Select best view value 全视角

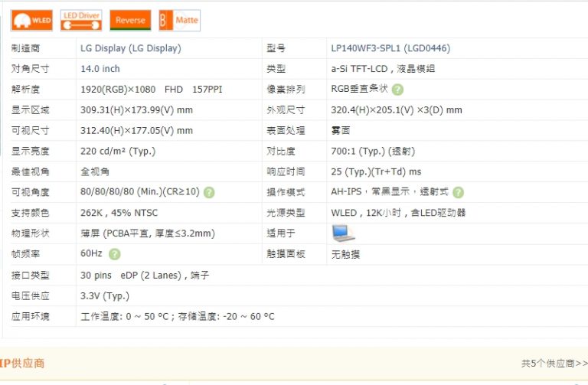pyautogui.click(x=95, y=171)
